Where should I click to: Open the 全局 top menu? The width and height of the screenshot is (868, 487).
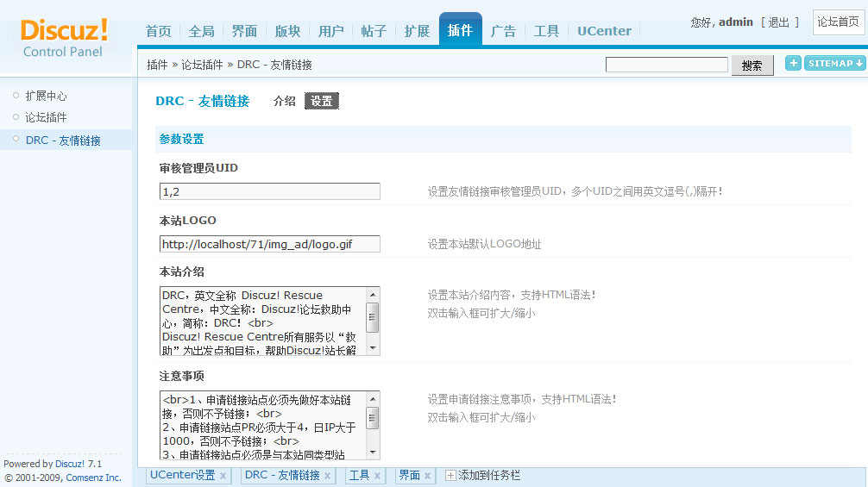tap(202, 31)
